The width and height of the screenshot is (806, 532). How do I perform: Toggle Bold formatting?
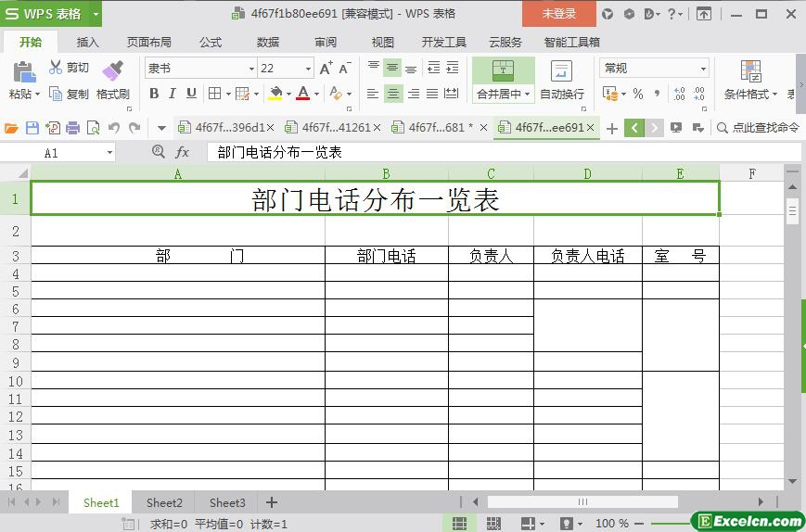pos(154,94)
